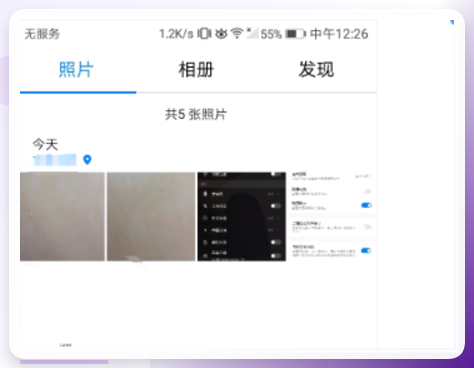Tap the battery icon in status bar
This screenshot has height=368, width=474.
tap(296, 34)
